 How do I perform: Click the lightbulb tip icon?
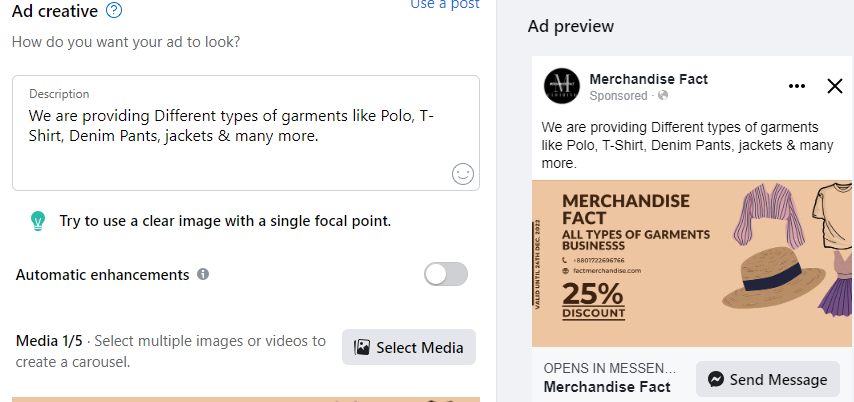pos(38,220)
